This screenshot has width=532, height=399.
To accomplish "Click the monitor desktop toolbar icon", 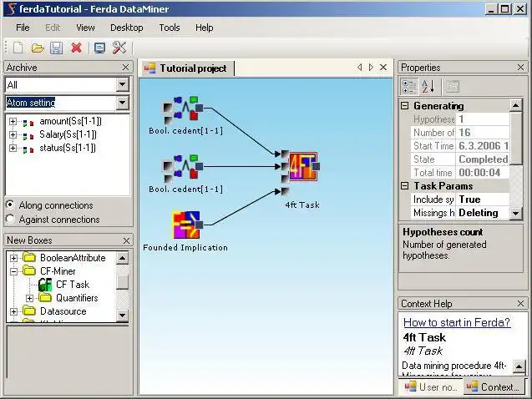I will [x=99, y=48].
